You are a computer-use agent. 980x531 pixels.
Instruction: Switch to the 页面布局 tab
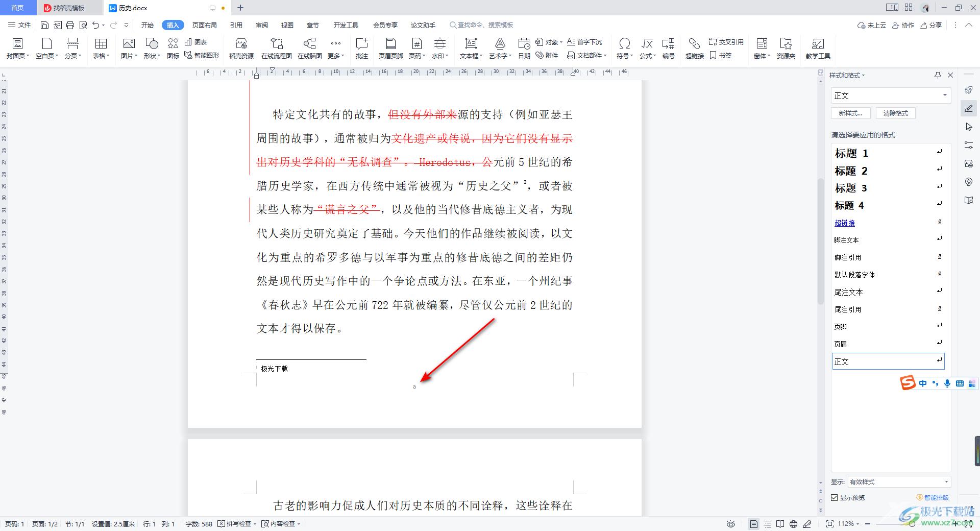click(205, 25)
